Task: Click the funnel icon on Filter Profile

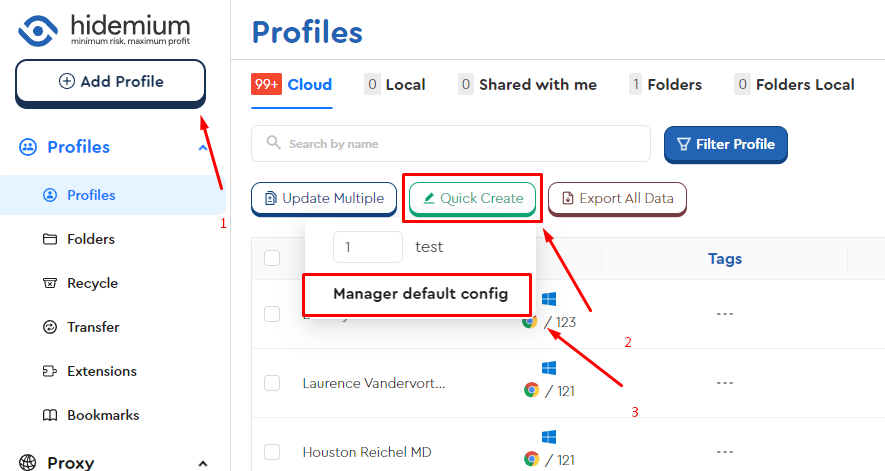Action: [684, 145]
